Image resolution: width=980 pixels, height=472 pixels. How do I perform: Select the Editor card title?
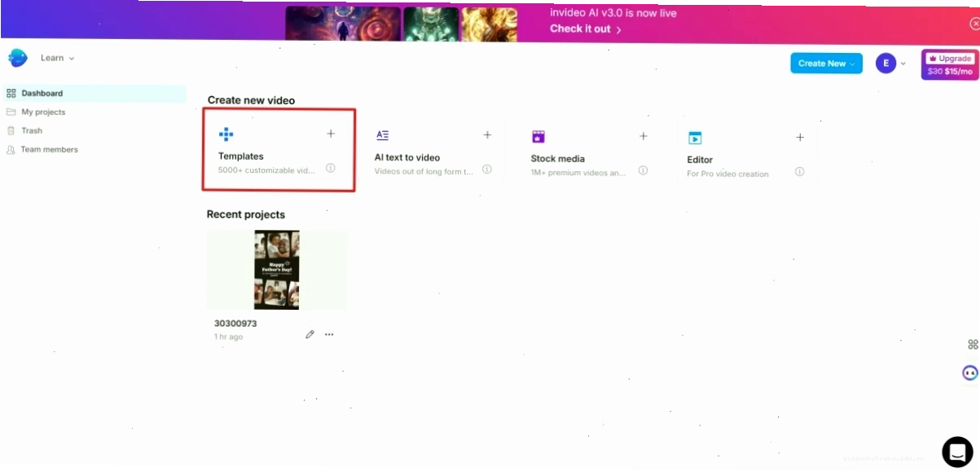coord(700,160)
